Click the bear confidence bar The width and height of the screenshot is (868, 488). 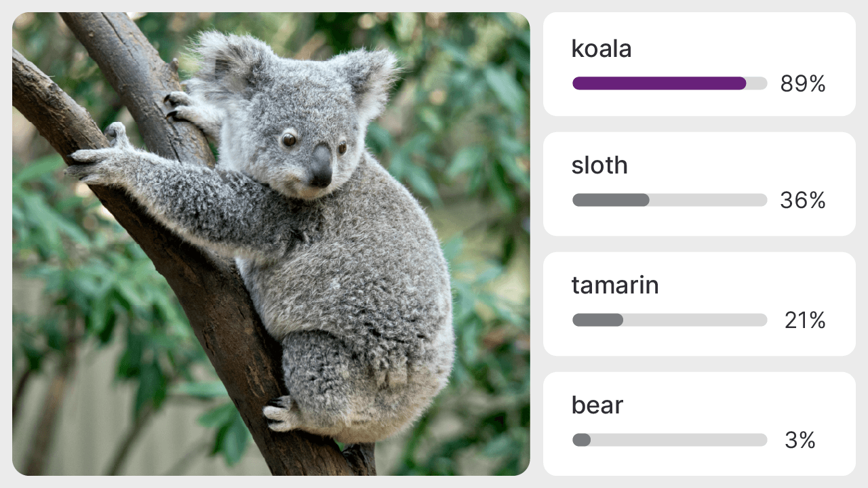point(669,440)
